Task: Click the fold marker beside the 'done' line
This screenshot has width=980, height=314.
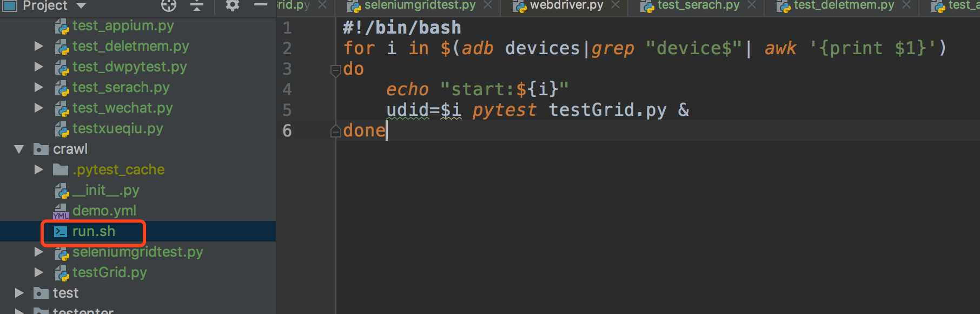Action: tap(335, 132)
